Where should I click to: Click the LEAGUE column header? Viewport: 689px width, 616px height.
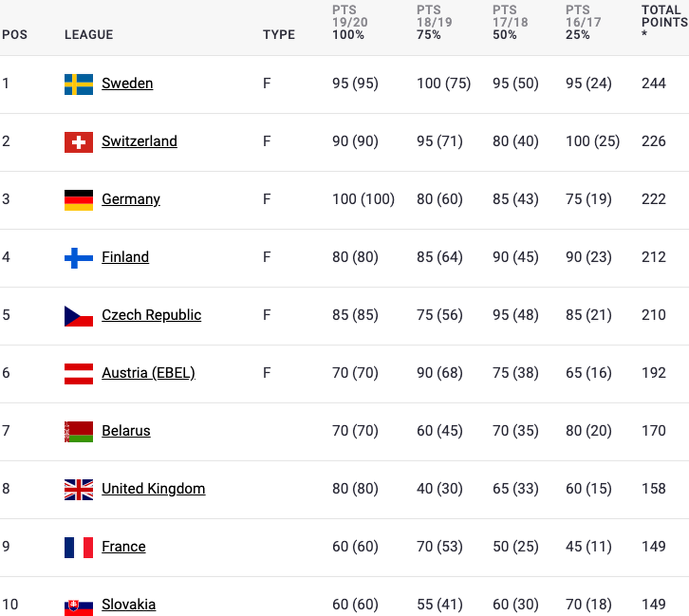tap(89, 35)
